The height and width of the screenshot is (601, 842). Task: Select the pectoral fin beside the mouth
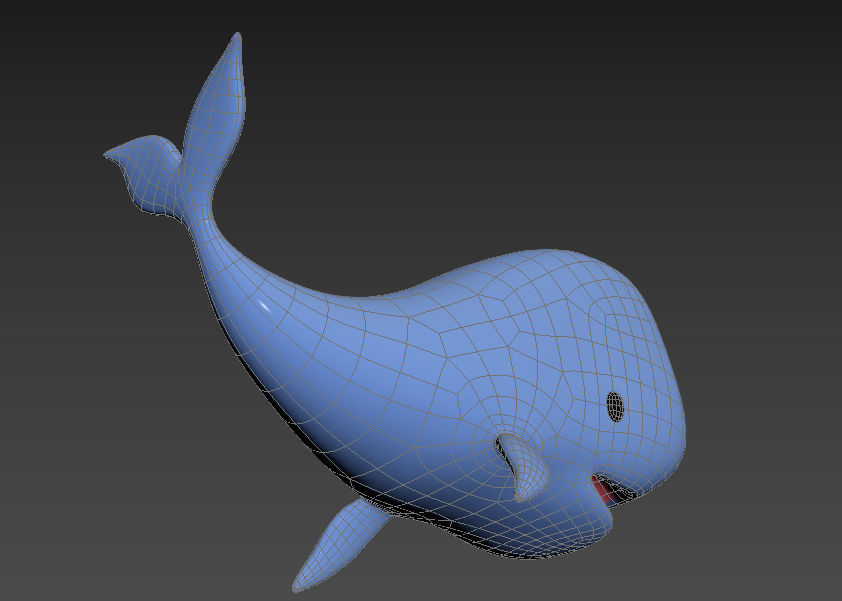click(x=522, y=467)
